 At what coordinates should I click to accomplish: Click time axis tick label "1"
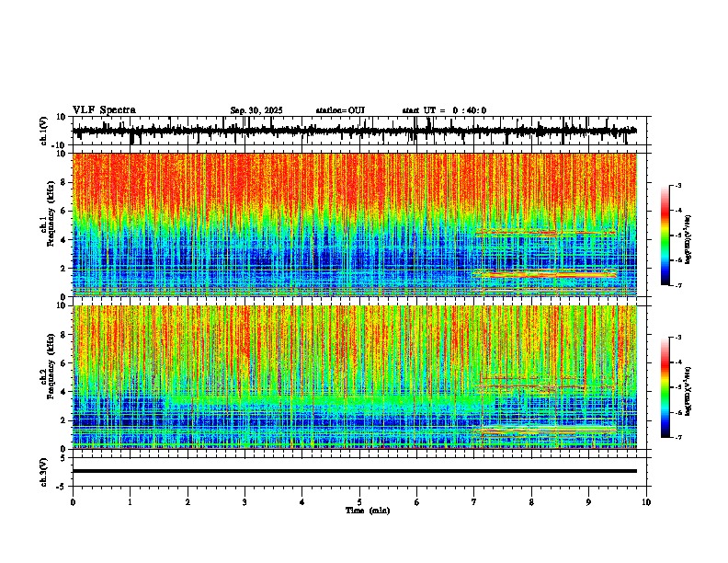tap(130, 502)
